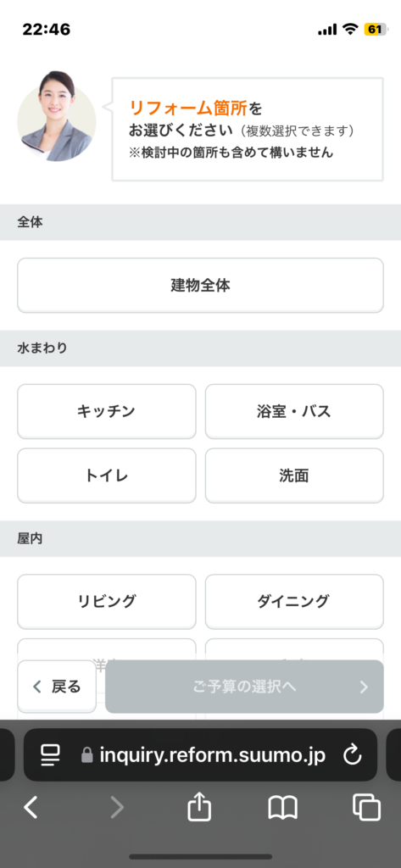This screenshot has height=868, width=401.
Task: Tap the advisor woman avatar photo
Action: pyautogui.click(x=57, y=117)
